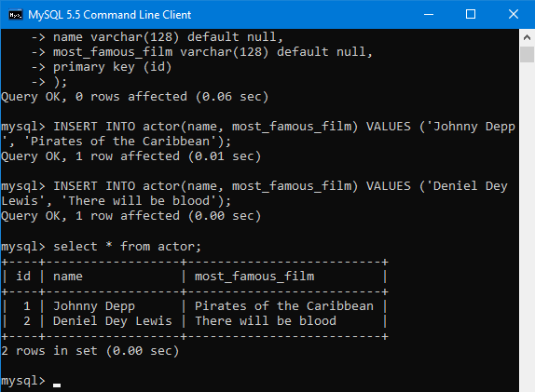Click the scrollbar up arrow

coord(527,37)
